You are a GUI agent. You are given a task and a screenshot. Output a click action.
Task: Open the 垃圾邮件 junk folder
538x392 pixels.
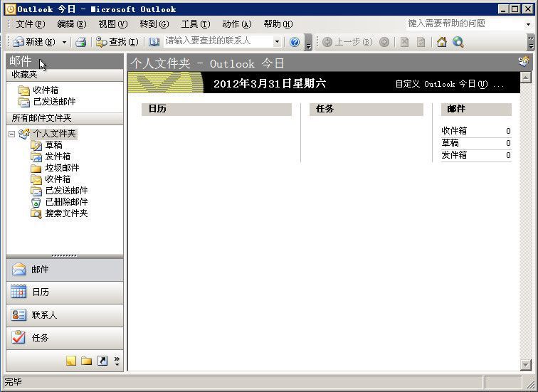click(62, 168)
